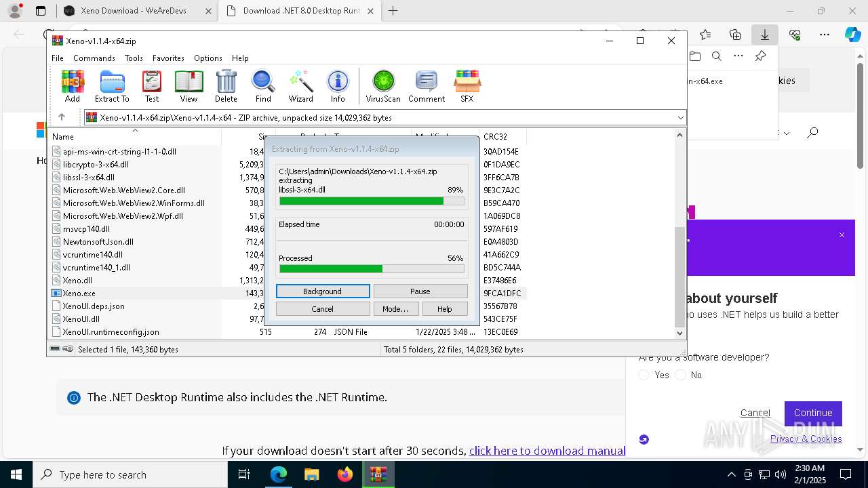Screen dimensions: 868x488
Task: Click the Mode... button
Action: [395, 309]
